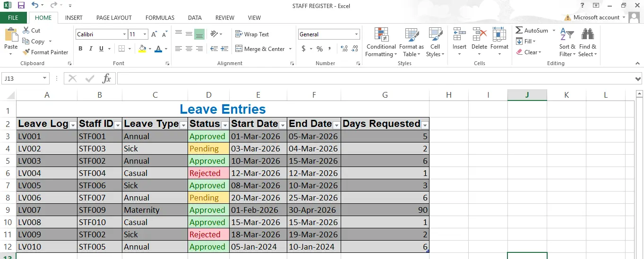
Task: Open the font name dropdown
Action: click(x=124, y=34)
